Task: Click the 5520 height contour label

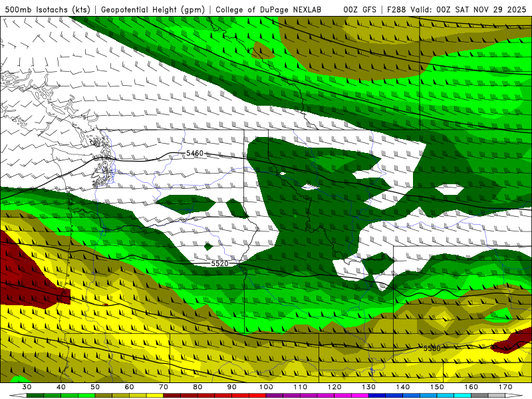Action: 220,263
